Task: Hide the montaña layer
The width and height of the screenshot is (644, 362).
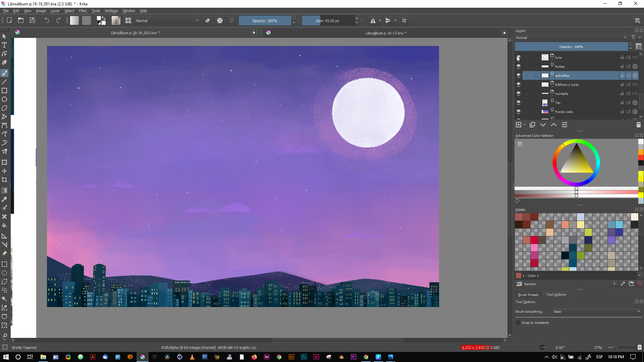Action: pos(519,94)
